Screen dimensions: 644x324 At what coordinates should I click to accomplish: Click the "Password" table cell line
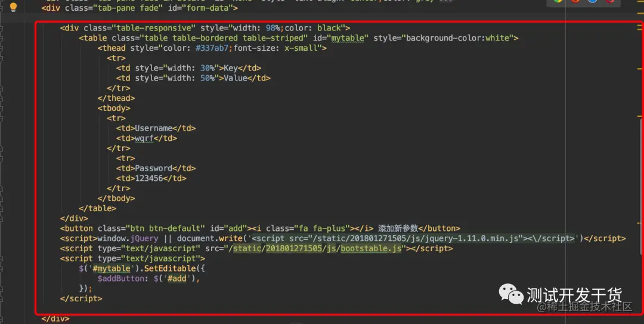coord(156,168)
